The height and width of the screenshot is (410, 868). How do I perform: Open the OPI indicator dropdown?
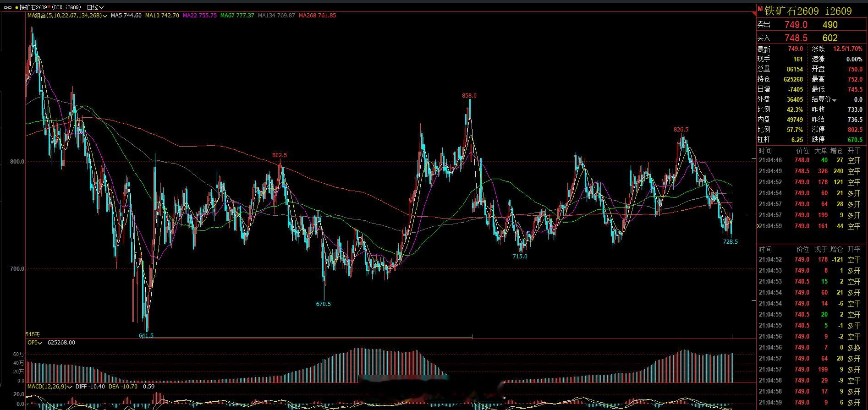[x=40, y=343]
